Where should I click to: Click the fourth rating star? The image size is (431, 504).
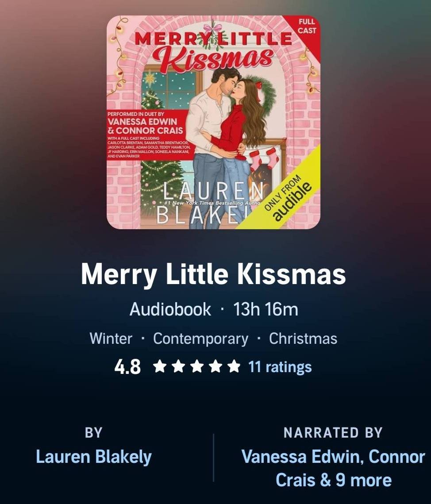[215, 366]
